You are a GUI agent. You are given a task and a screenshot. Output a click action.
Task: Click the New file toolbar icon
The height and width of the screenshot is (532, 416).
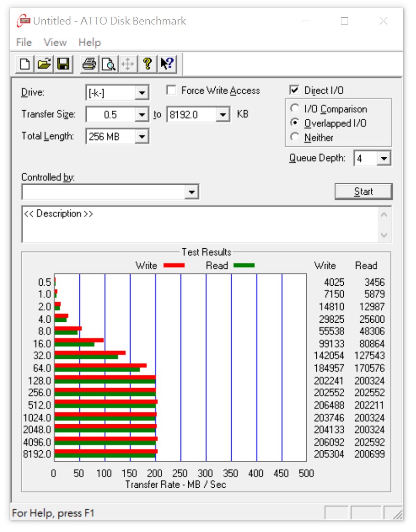coord(25,63)
